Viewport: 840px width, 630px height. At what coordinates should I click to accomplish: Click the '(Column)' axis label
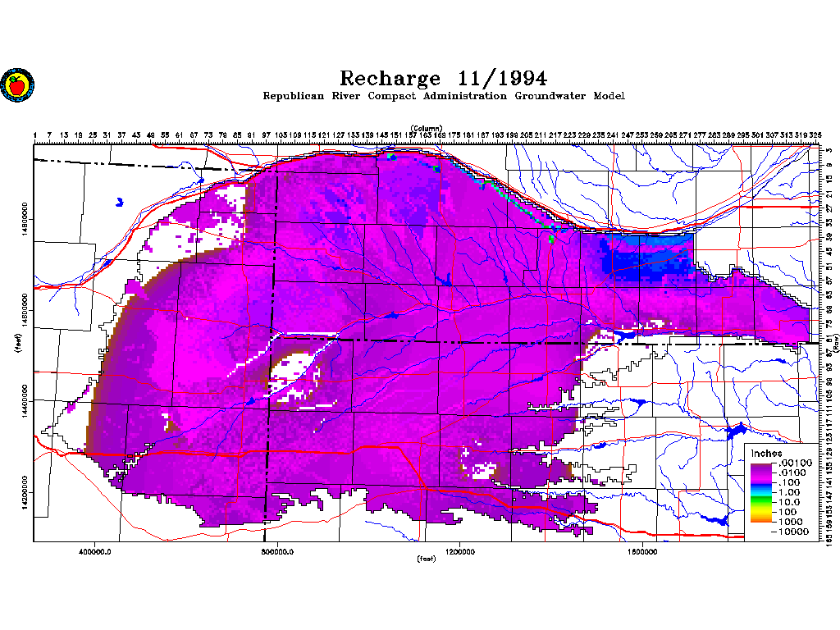pos(427,128)
